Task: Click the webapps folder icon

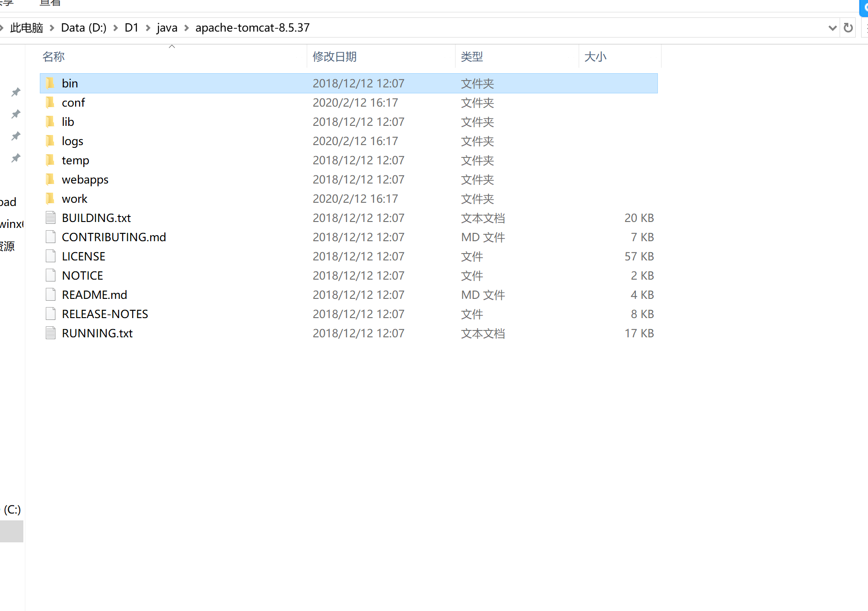Action: point(50,179)
